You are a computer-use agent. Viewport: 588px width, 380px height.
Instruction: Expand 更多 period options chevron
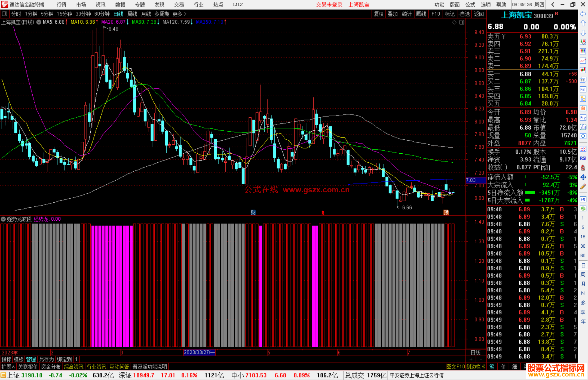tap(185, 14)
